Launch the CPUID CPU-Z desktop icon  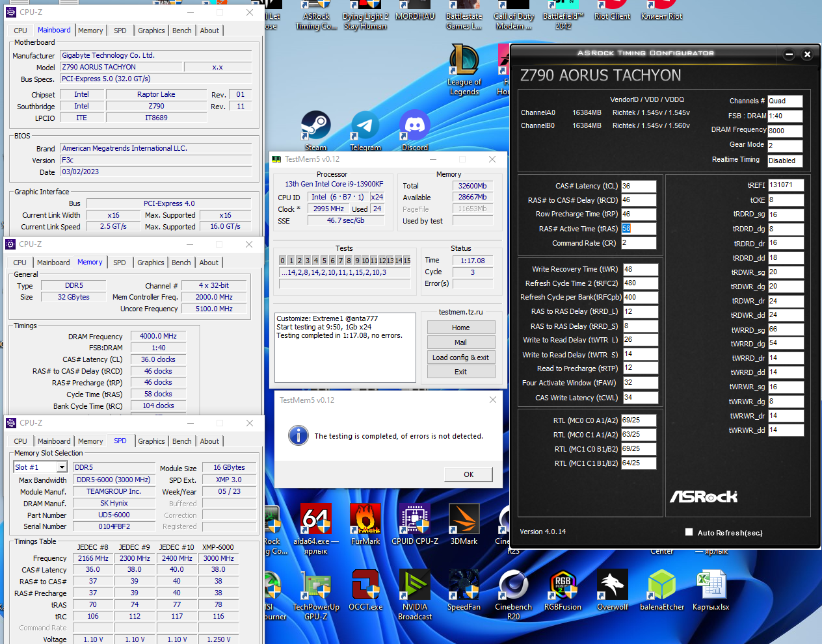(414, 524)
